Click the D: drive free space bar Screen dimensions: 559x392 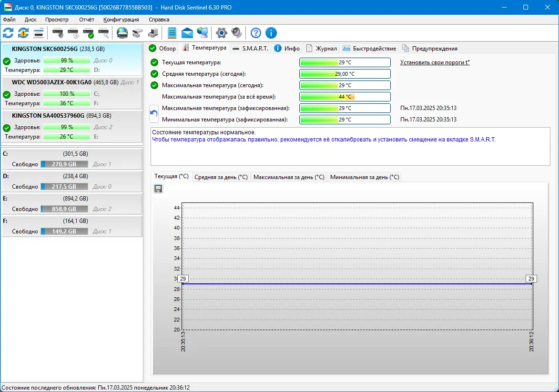click(64, 186)
